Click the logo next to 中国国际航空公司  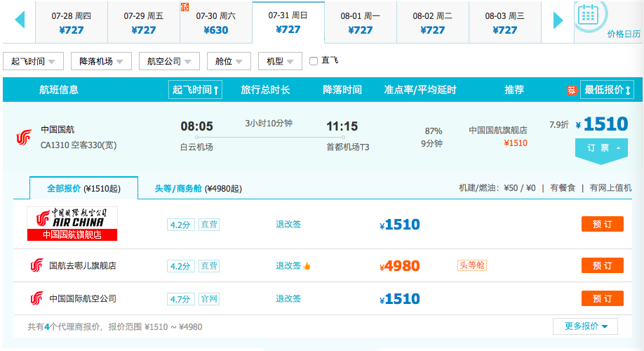coord(36,298)
